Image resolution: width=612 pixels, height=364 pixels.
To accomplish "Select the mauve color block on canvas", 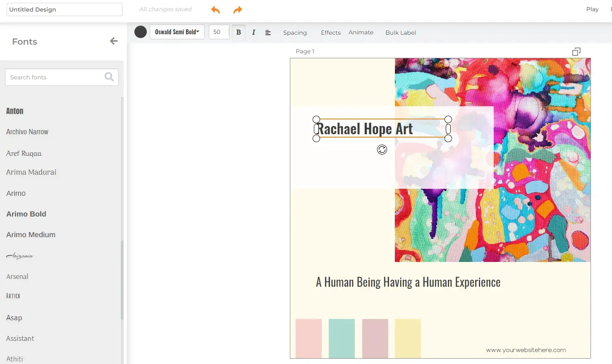I will [375, 338].
